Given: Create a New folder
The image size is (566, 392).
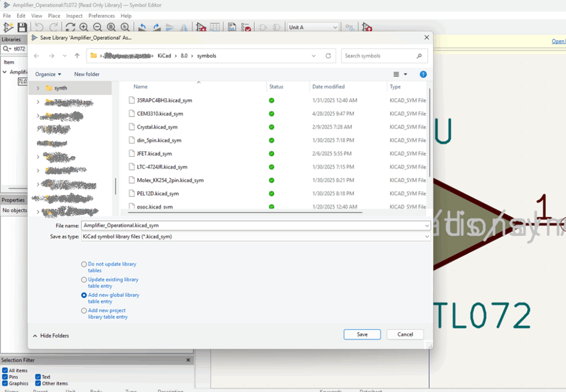Looking at the screenshot, I should [87, 75].
